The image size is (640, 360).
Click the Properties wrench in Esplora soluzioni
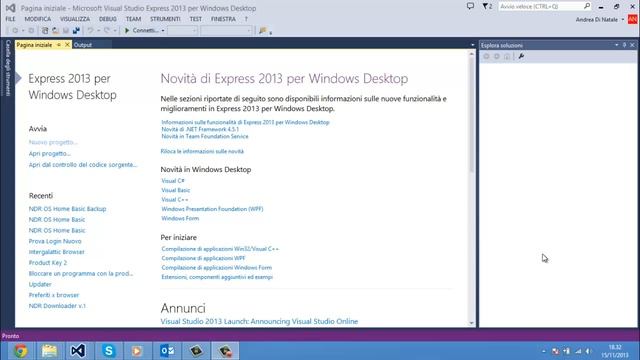pyautogui.click(x=521, y=56)
